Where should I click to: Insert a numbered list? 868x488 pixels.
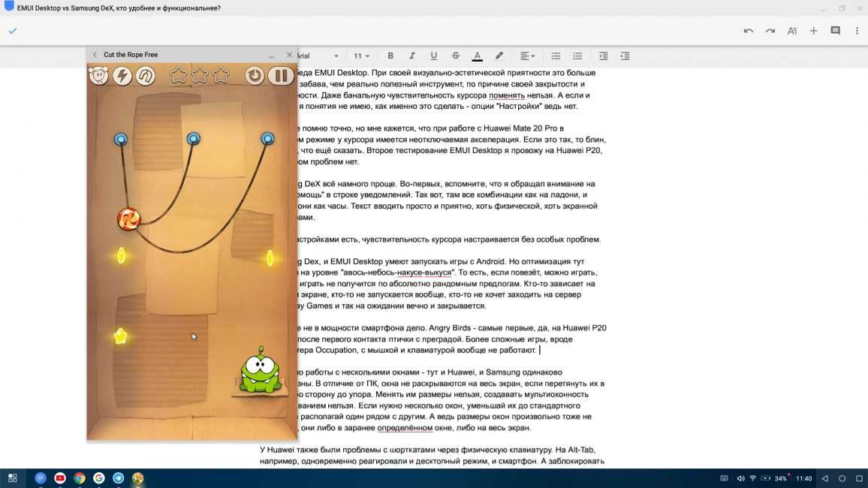[577, 56]
